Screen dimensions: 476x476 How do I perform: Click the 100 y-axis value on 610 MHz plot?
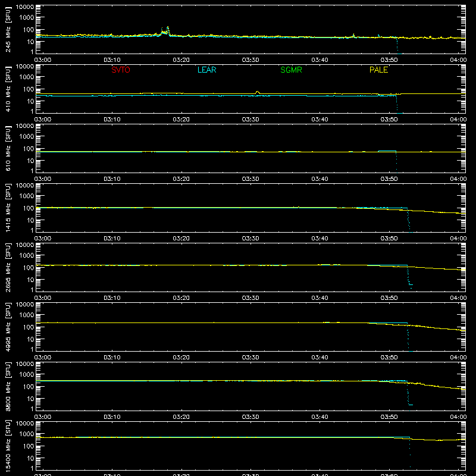(x=29, y=149)
